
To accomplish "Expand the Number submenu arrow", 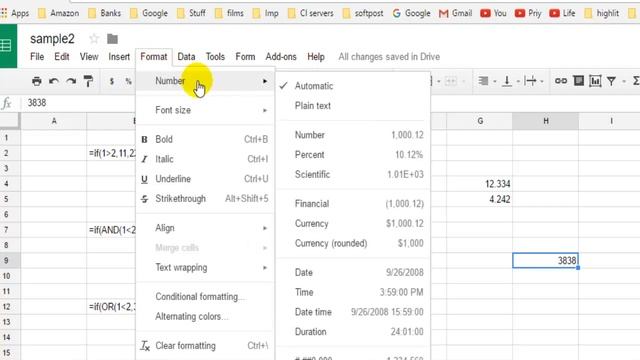I will click(265, 81).
